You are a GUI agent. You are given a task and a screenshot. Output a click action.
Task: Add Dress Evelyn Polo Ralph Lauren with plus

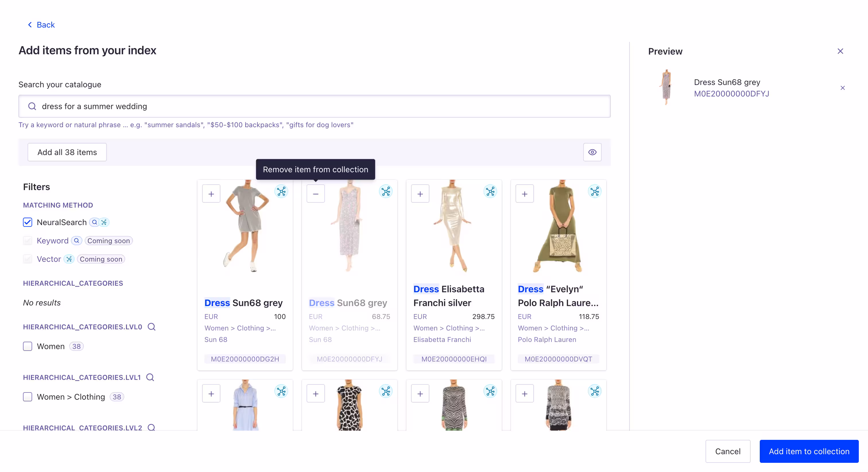525,194
